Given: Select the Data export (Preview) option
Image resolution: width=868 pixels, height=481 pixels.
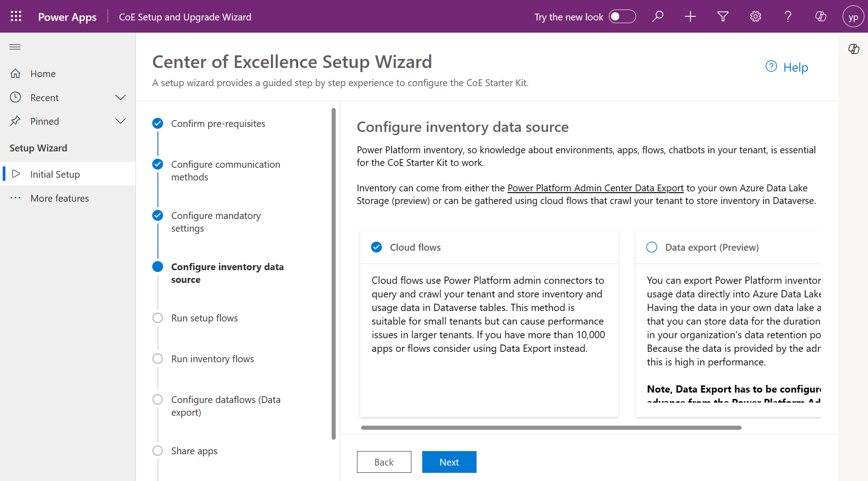Looking at the screenshot, I should coord(652,247).
